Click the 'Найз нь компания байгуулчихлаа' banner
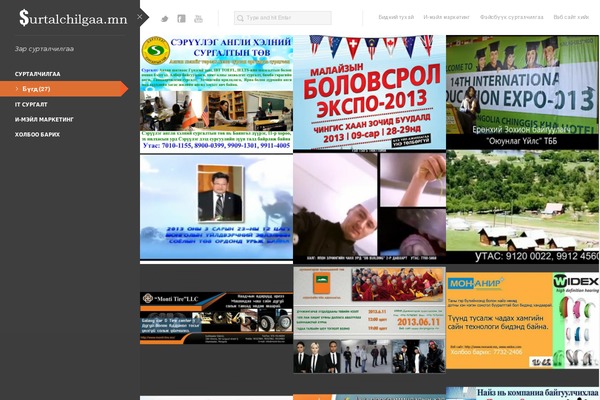Viewport: 600px width, 400px height. click(522, 393)
